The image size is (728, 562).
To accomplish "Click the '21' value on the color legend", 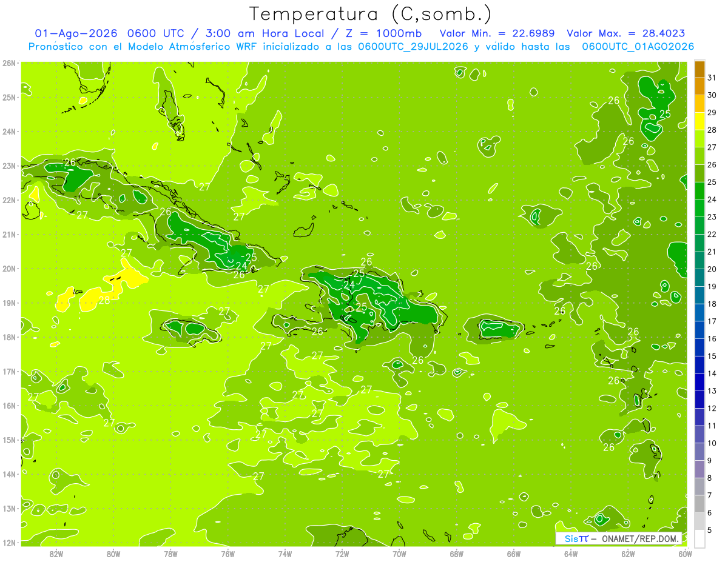I will coord(712,252).
